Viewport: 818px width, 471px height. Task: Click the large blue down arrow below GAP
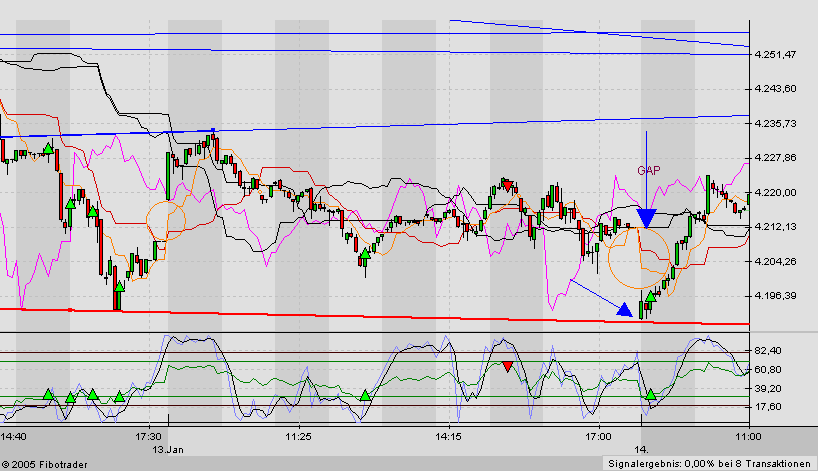(x=646, y=217)
